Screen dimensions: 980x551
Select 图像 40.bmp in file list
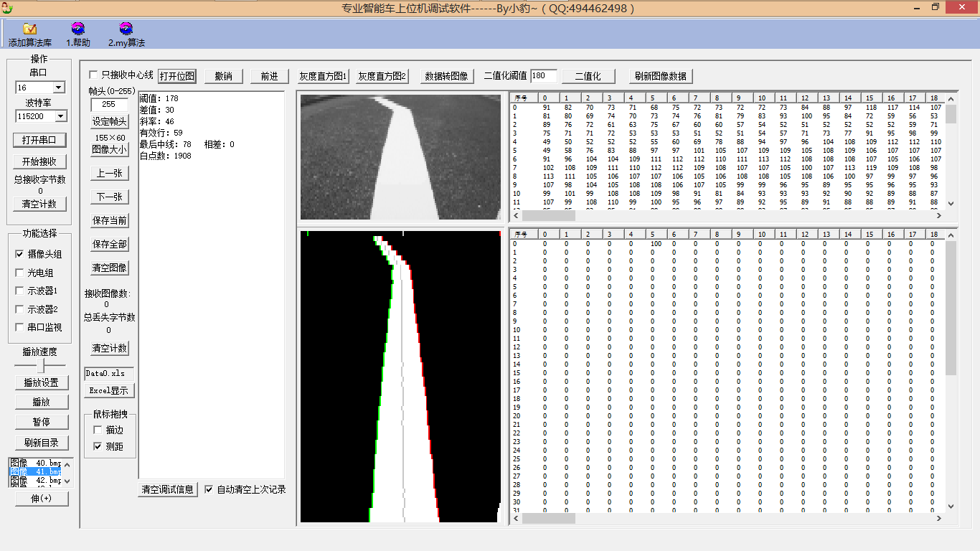36,463
